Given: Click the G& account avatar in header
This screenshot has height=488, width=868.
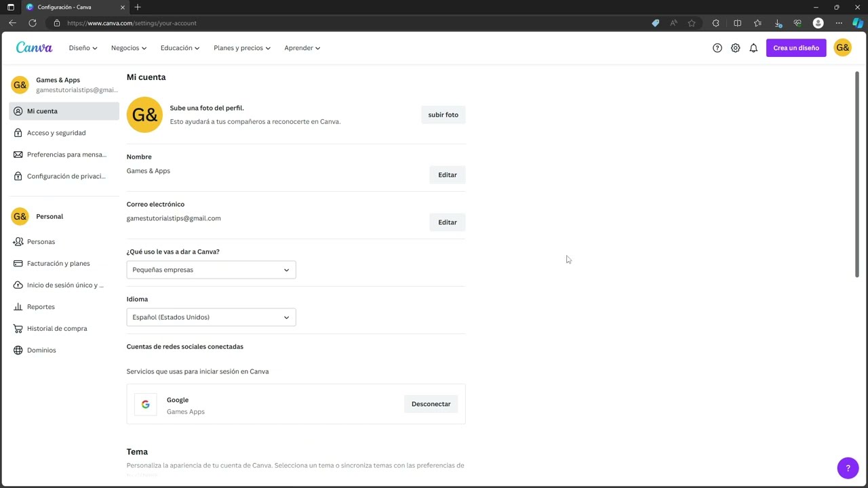Looking at the screenshot, I should click(842, 47).
